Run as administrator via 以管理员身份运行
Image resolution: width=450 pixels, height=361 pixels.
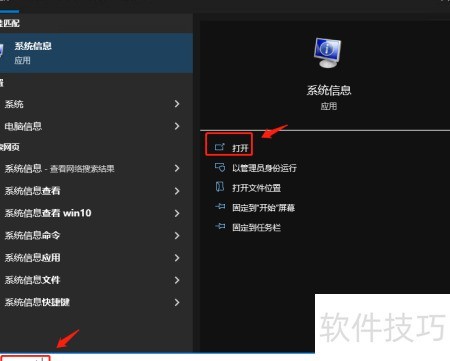(x=264, y=168)
